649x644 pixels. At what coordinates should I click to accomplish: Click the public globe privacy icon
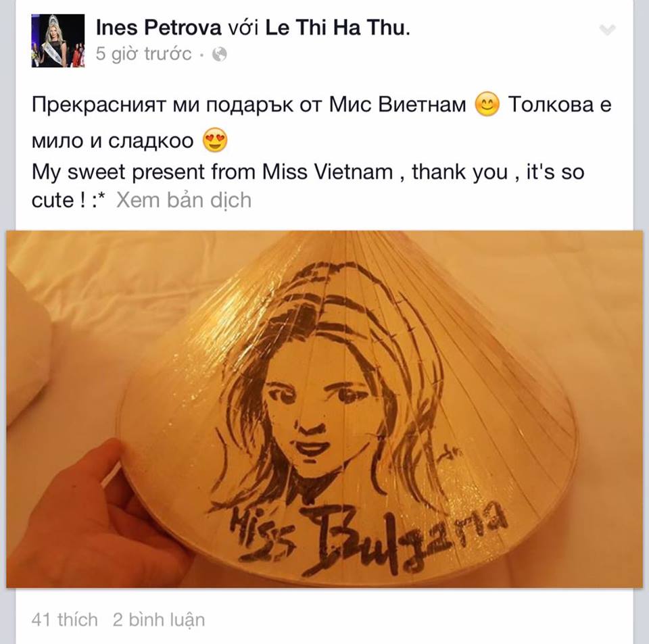(x=219, y=54)
